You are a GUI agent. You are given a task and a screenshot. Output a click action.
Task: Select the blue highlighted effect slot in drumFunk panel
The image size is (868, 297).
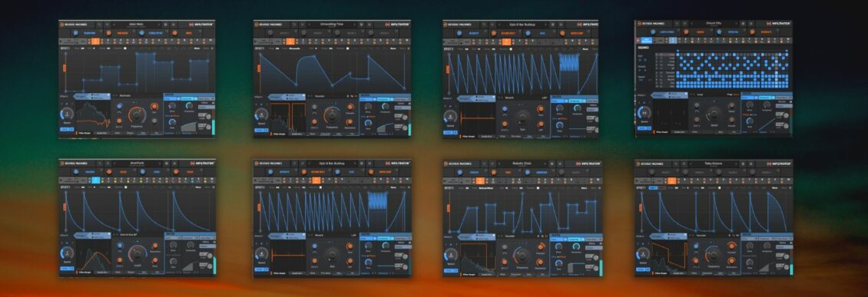[95, 180]
